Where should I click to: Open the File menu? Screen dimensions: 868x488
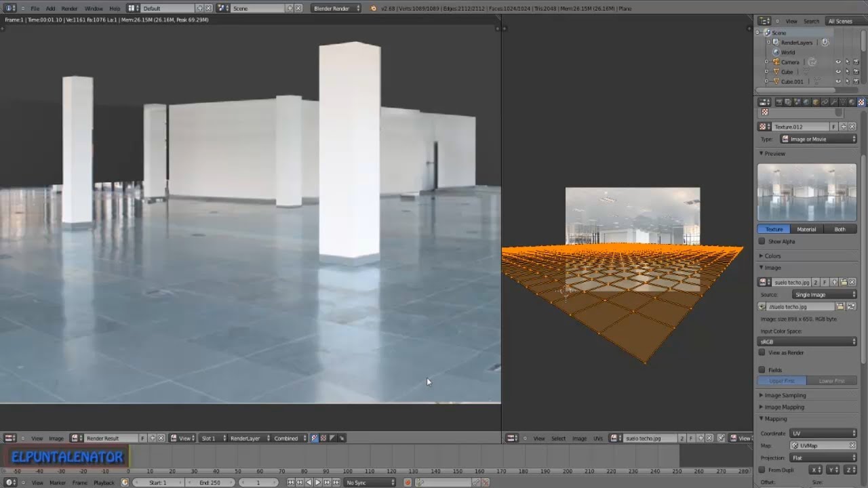point(35,9)
